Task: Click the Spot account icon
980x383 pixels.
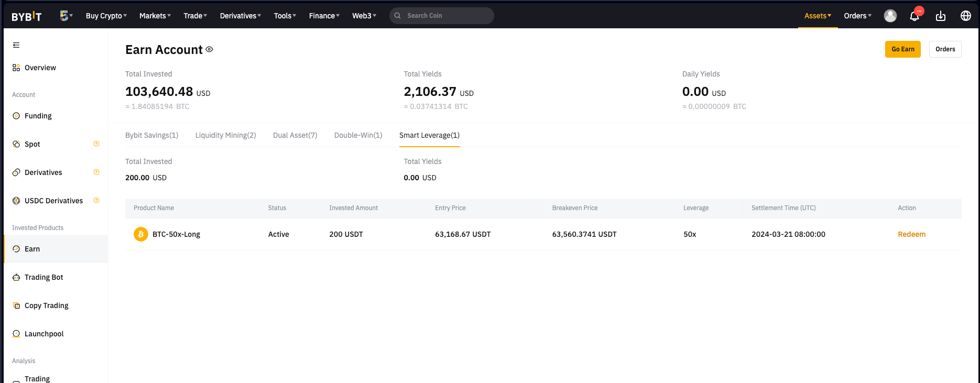Action: tap(16, 144)
